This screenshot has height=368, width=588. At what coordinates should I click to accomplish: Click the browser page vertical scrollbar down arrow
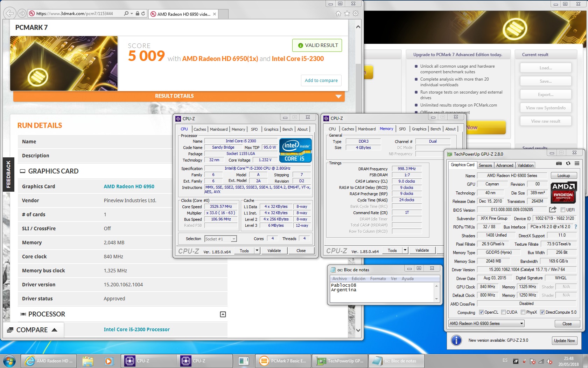tap(358, 330)
